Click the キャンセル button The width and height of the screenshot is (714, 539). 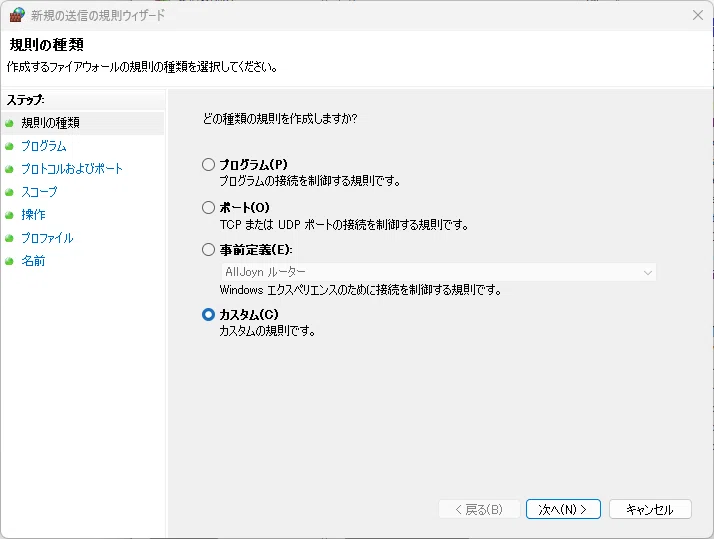click(x=650, y=509)
